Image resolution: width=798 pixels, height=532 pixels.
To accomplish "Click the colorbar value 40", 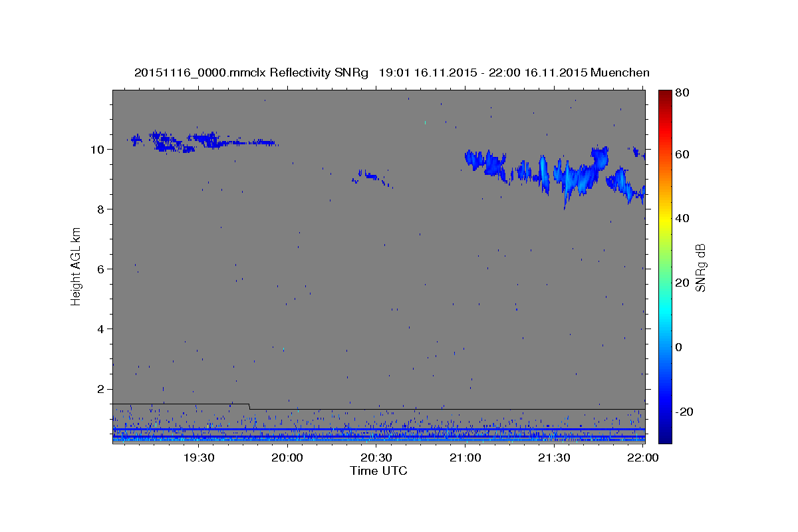I will (684, 218).
